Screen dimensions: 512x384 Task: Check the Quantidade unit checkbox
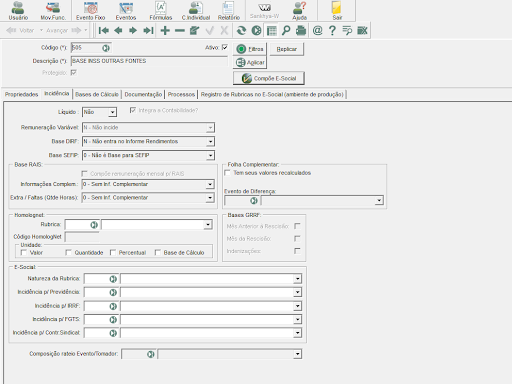click(x=68, y=252)
